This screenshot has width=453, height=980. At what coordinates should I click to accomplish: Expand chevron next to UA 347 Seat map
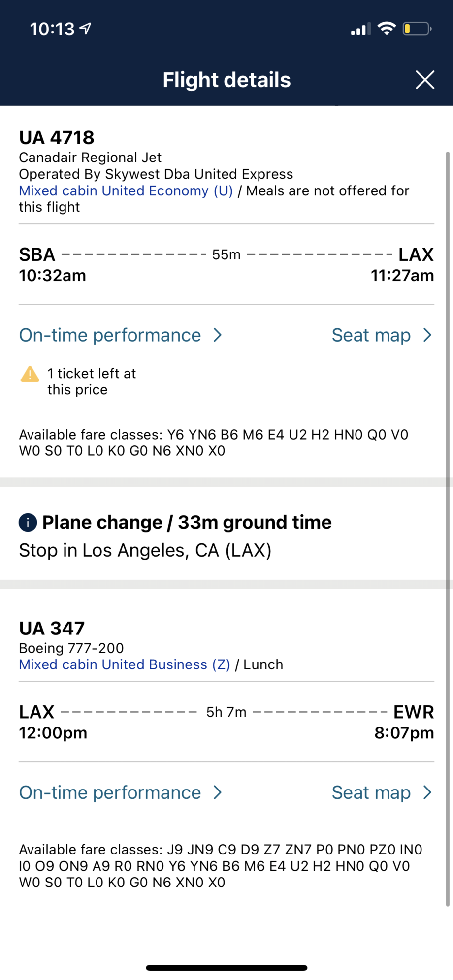click(x=427, y=792)
